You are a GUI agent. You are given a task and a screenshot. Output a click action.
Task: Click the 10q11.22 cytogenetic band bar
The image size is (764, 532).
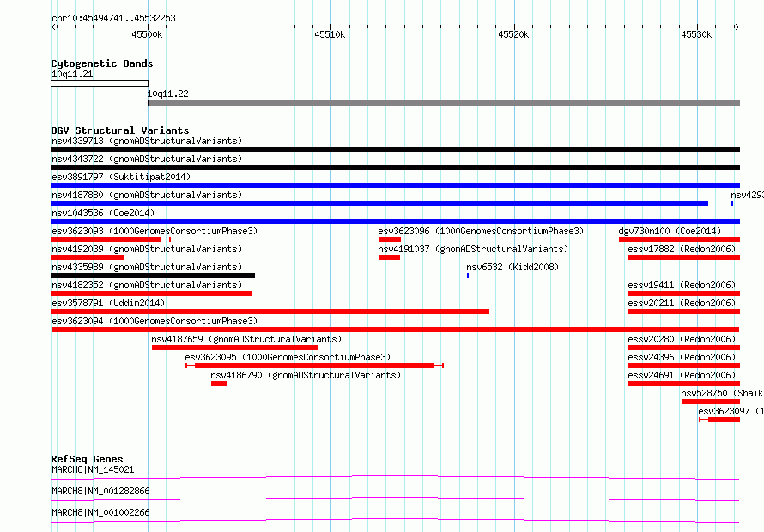pyautogui.click(x=444, y=103)
